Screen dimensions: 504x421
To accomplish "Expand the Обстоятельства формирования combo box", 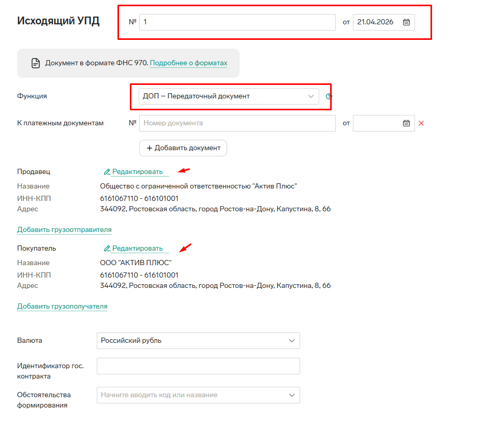I will (198, 395).
